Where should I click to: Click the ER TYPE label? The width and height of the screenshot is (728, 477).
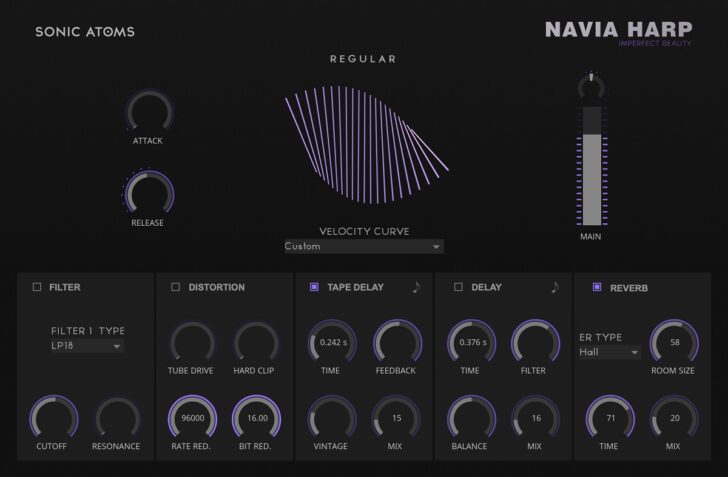click(x=600, y=337)
